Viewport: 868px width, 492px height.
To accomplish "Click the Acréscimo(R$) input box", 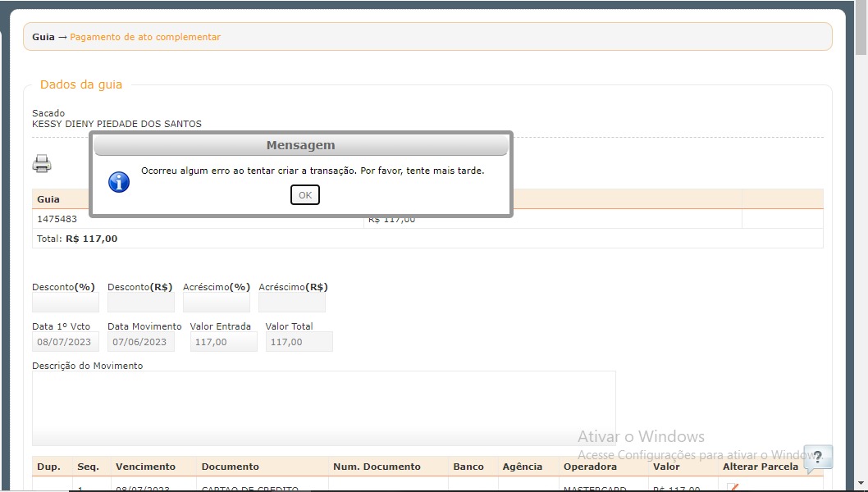I will (x=291, y=303).
